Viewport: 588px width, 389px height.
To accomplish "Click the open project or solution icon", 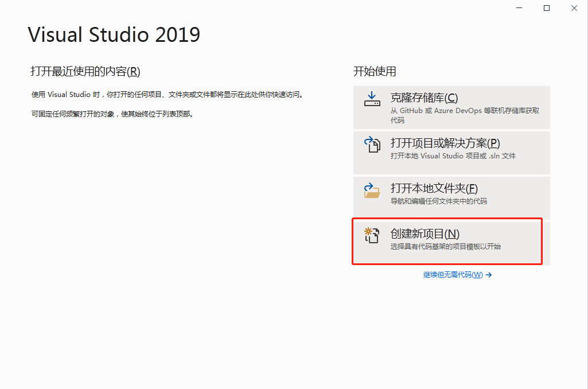I will coord(372,145).
